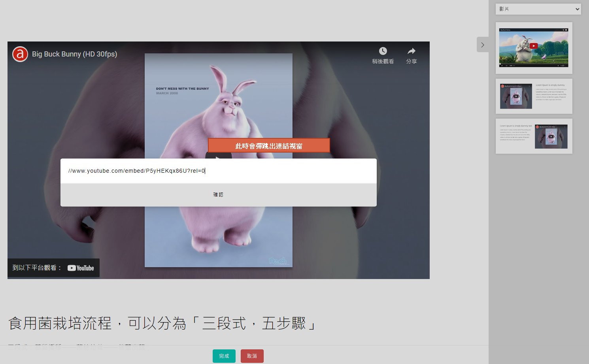
Task: Click the 到以下平台觀看 text
Action: coord(37,268)
